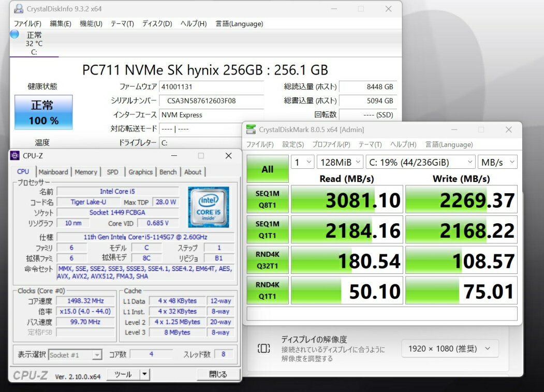Open ヘルプ(H) menu in CrystalDiskMark

tap(403, 144)
